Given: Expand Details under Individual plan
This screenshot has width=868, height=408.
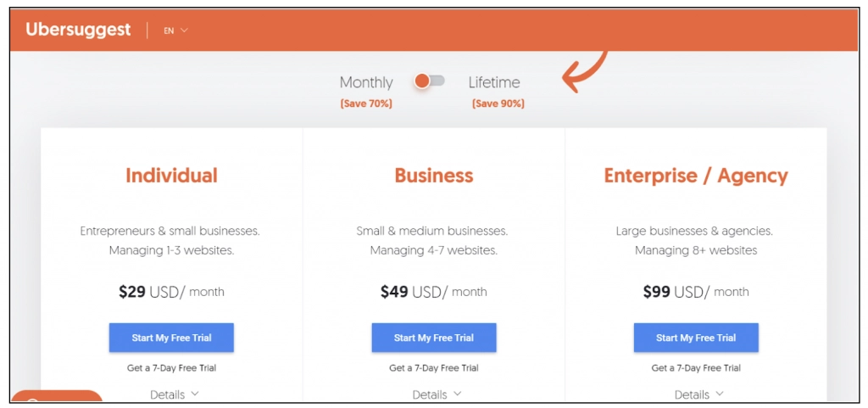Looking at the screenshot, I should [174, 394].
